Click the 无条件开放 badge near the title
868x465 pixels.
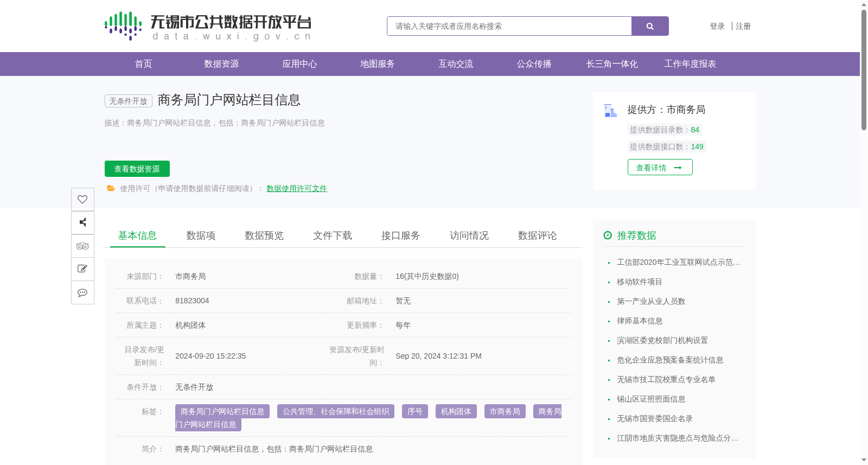point(129,101)
